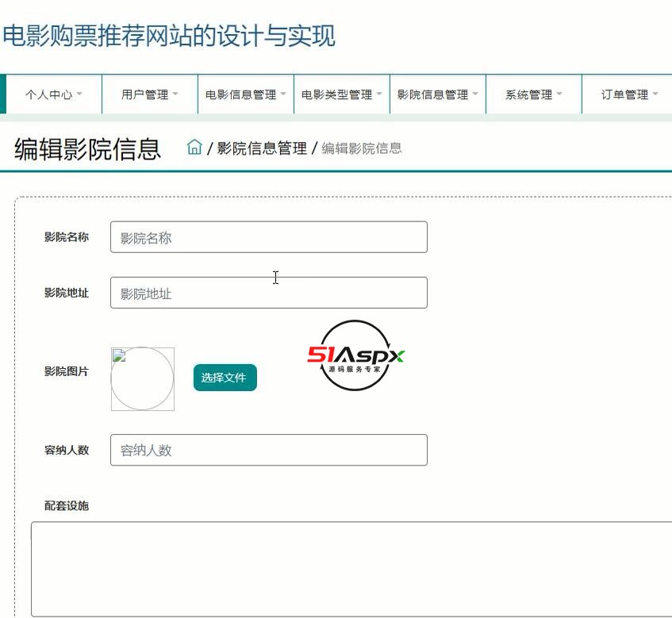672x618 pixels.
Task: Click the site title 电影购票推荐网站的设计与实现
Action: coord(169,35)
